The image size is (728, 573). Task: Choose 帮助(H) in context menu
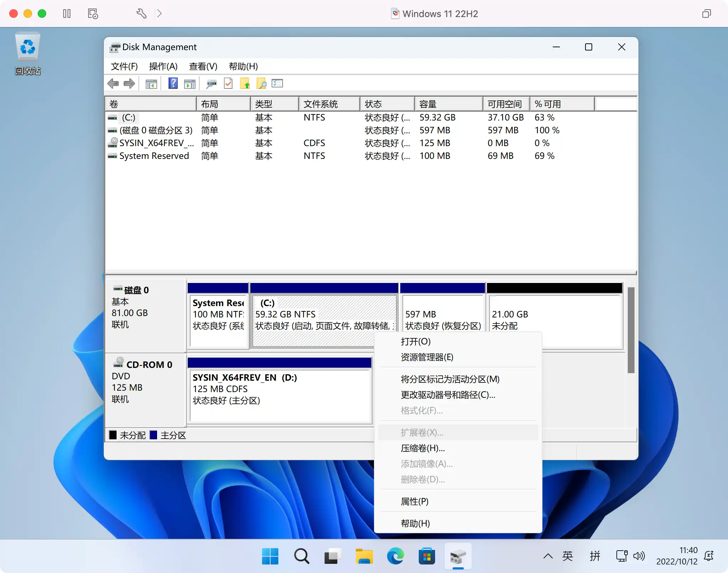click(x=458, y=524)
